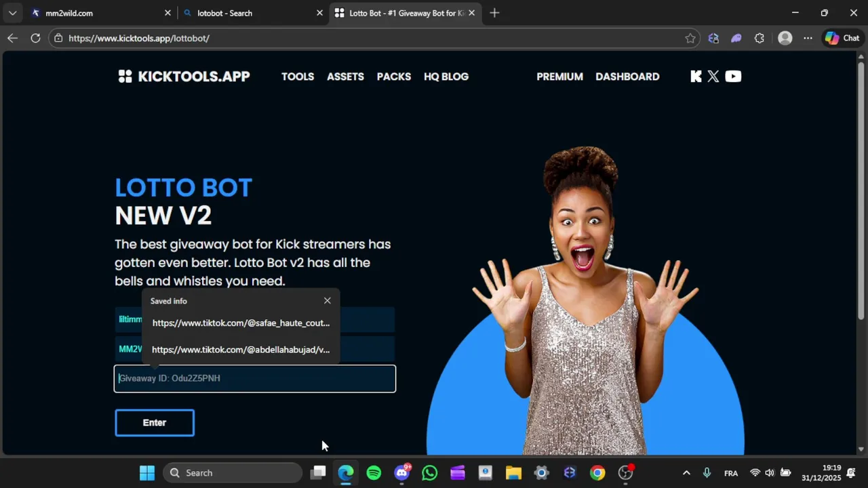This screenshot has width=868, height=488.
Task: Click the browser address bar URL
Action: pyautogui.click(x=139, y=38)
